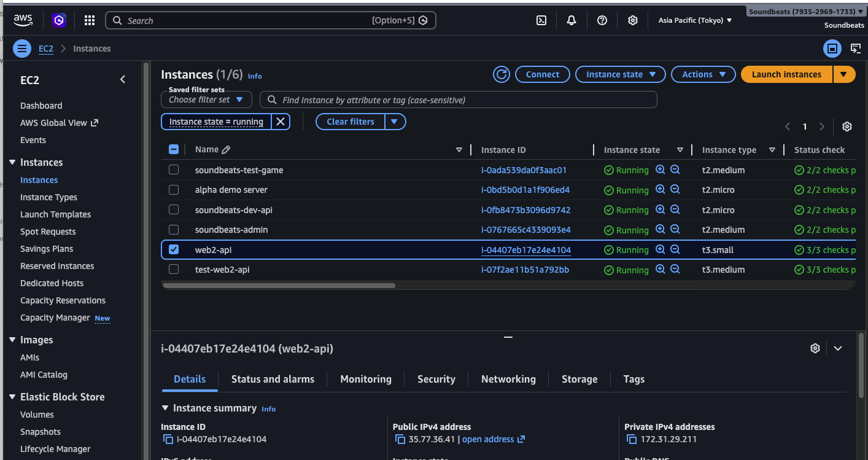Open the help question mark icon

(x=602, y=20)
